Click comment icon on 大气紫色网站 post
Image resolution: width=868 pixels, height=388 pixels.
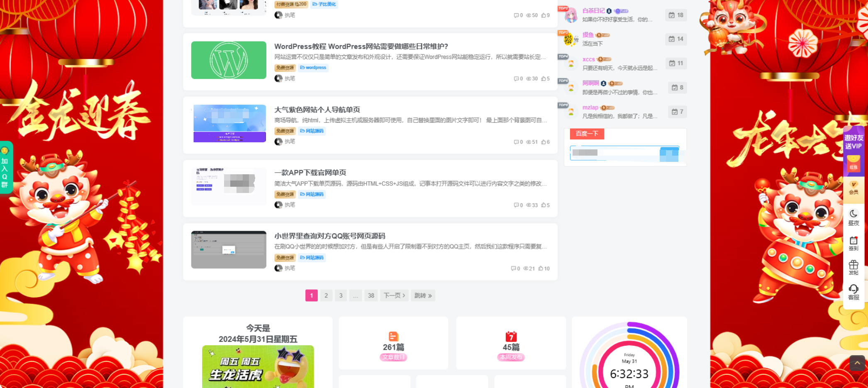tap(516, 142)
